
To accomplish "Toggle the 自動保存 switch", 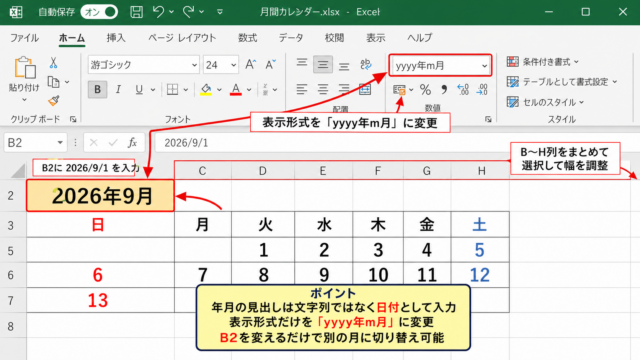I will [99, 12].
